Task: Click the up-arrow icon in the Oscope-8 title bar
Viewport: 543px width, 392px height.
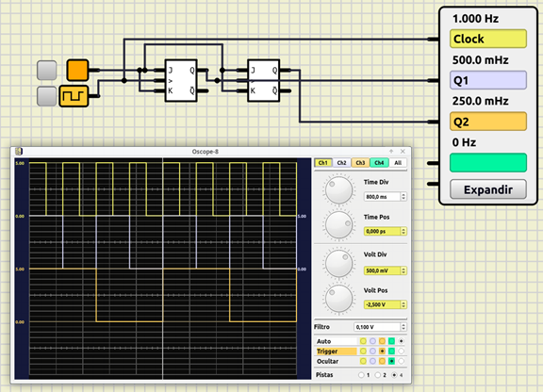Action: click(391, 152)
